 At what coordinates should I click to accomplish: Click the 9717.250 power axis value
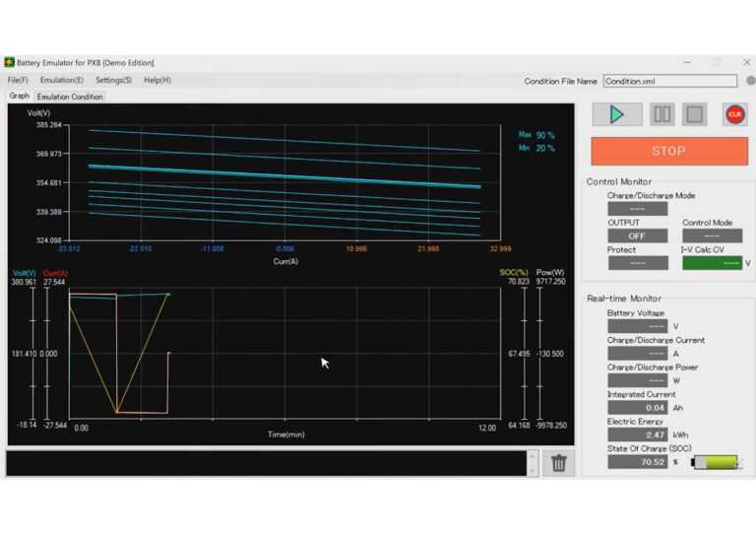pos(550,281)
